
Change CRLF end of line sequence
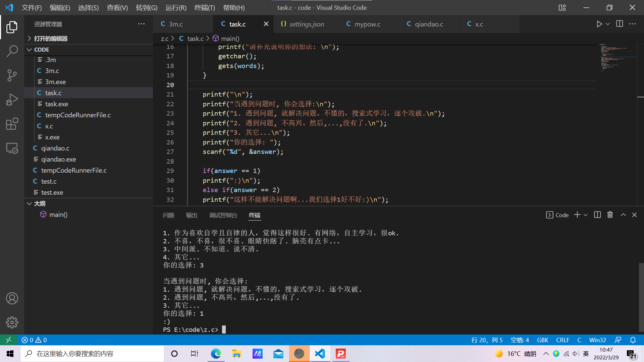pyautogui.click(x=562, y=340)
